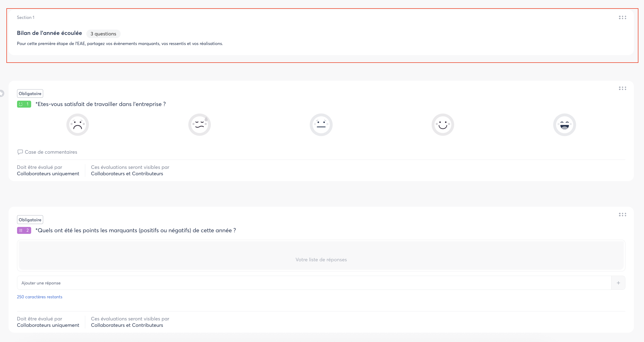Click the 250 caractères restants text
The height and width of the screenshot is (342, 644).
[x=40, y=297]
